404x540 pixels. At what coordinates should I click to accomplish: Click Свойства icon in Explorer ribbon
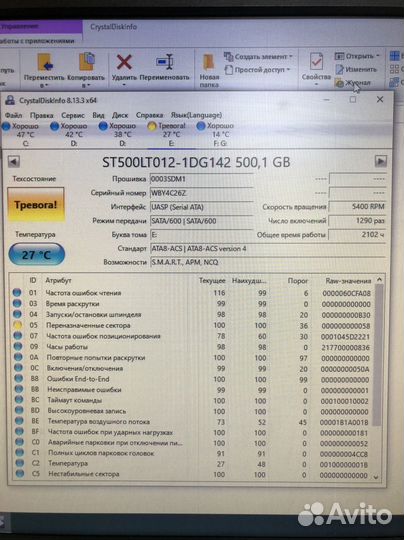coord(316,61)
